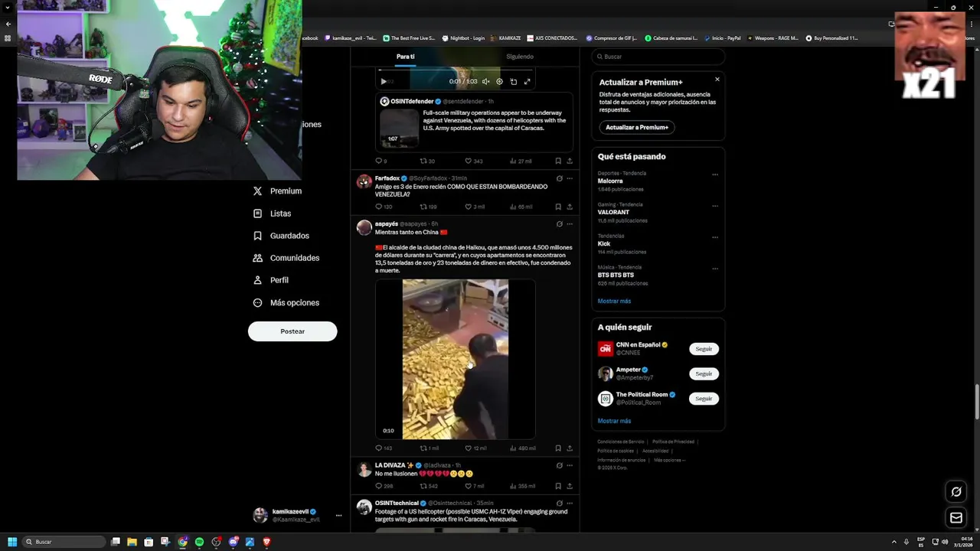Expand Más opciones in the sidebar
The height and width of the screenshot is (551, 980).
[x=286, y=303]
